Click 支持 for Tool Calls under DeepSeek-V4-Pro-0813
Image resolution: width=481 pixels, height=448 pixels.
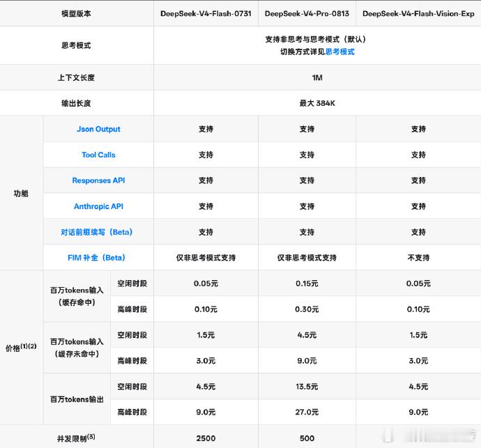(307, 155)
